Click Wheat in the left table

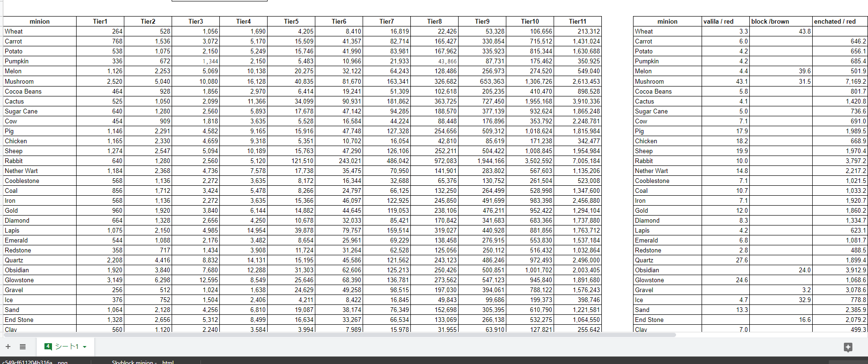40,31
